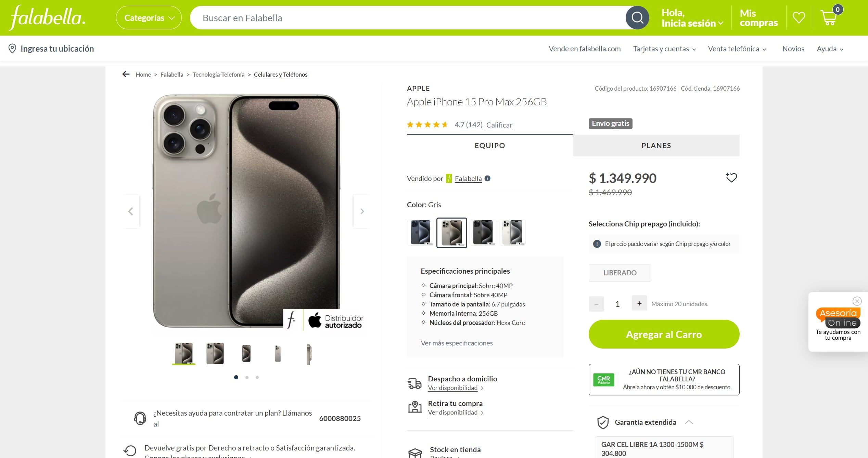Toggle the heart to favorite the iPhone
The height and width of the screenshot is (458, 868).
pos(731,178)
